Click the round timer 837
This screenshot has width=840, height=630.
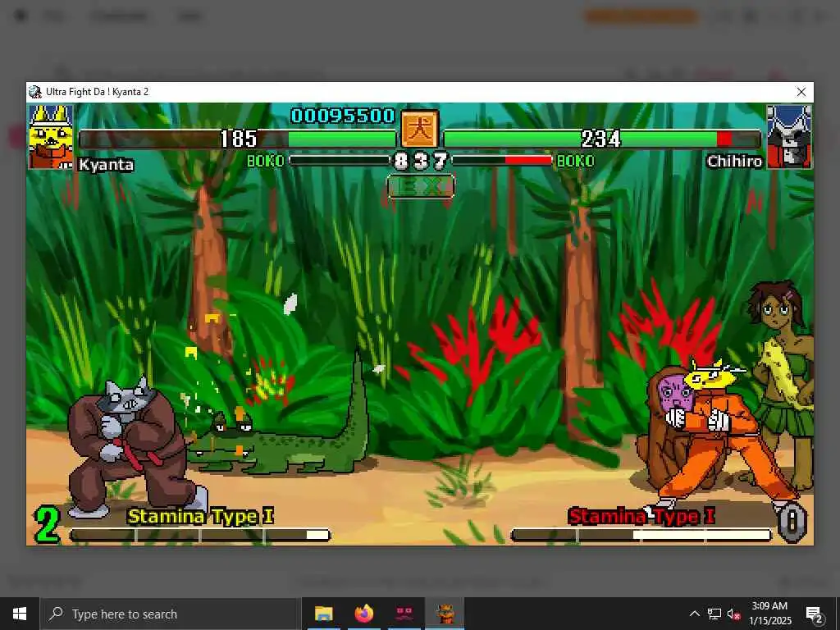[421, 161]
